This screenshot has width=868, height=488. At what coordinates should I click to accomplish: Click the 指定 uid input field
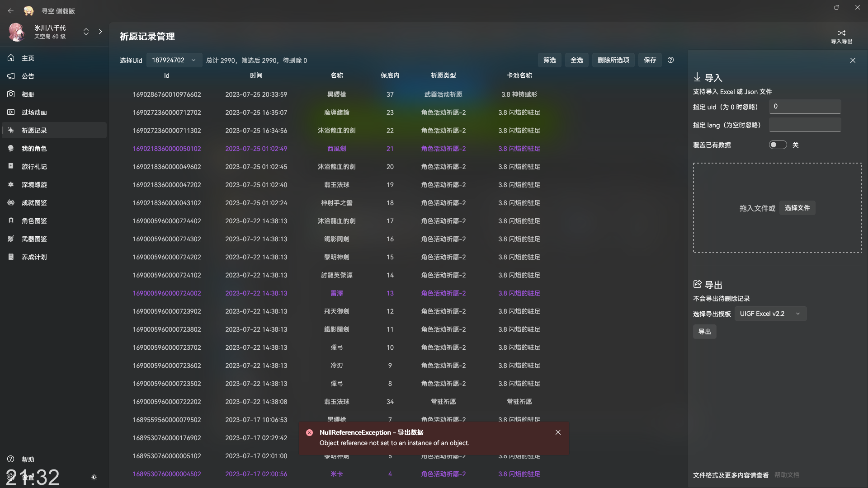(x=804, y=106)
